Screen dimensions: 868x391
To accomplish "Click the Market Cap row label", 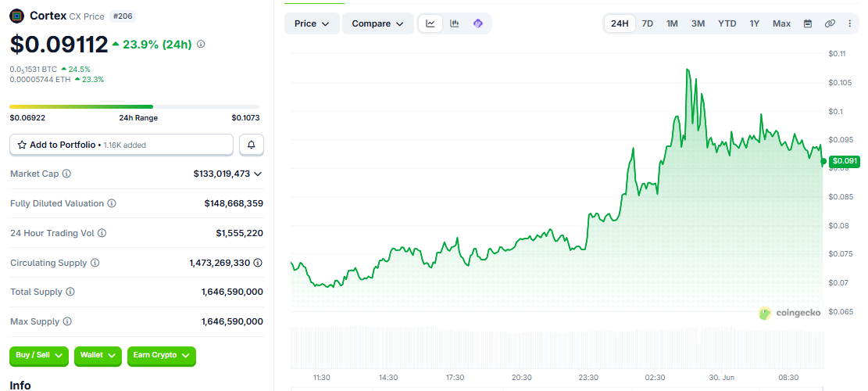I will tap(35, 174).
